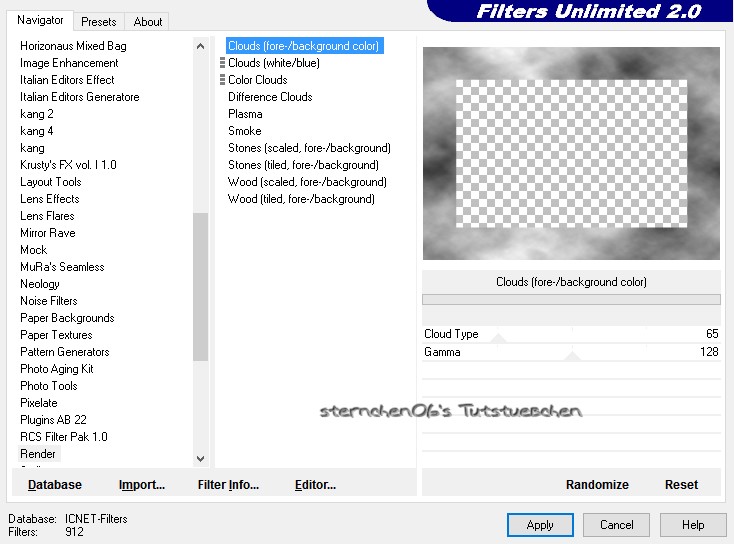Select MuRa's Seamless category

click(x=62, y=267)
